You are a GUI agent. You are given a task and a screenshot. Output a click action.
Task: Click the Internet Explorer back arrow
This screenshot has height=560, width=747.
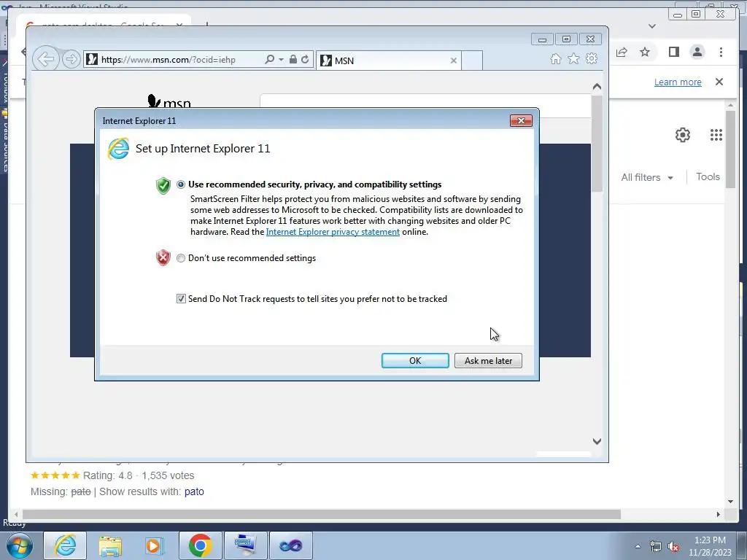point(46,59)
